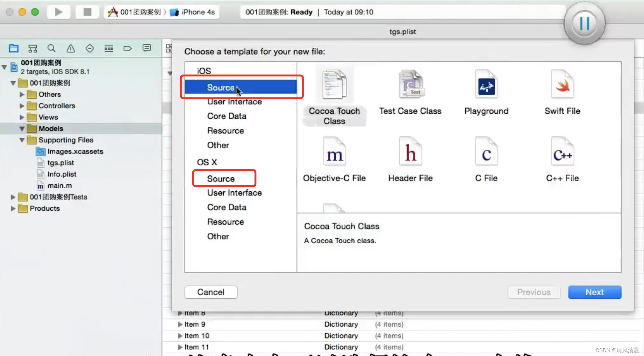Click the Next button
Screen dimensions: 644x356
tap(594, 292)
